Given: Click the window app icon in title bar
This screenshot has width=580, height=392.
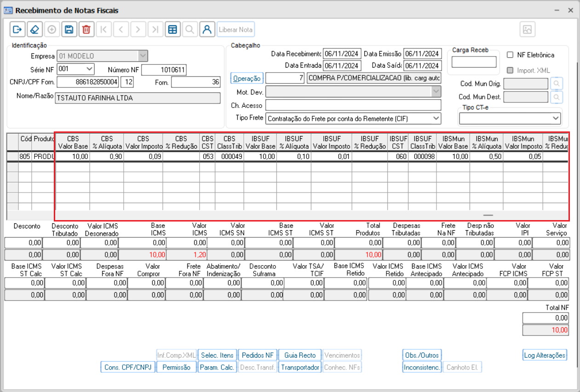Looking at the screenshot, I should (x=8, y=10).
